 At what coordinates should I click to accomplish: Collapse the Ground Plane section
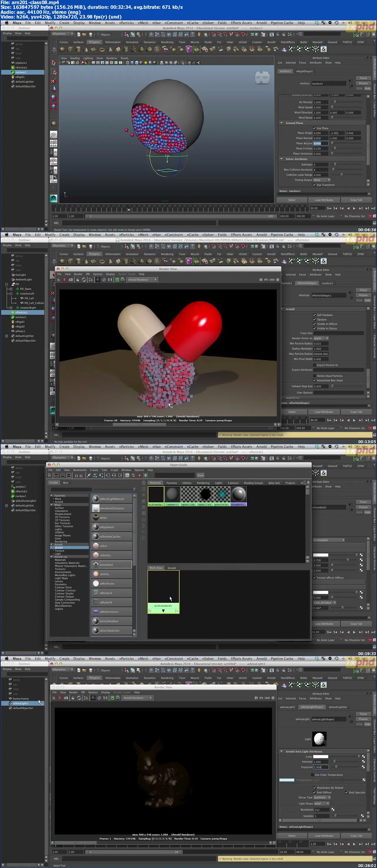tap(281, 123)
